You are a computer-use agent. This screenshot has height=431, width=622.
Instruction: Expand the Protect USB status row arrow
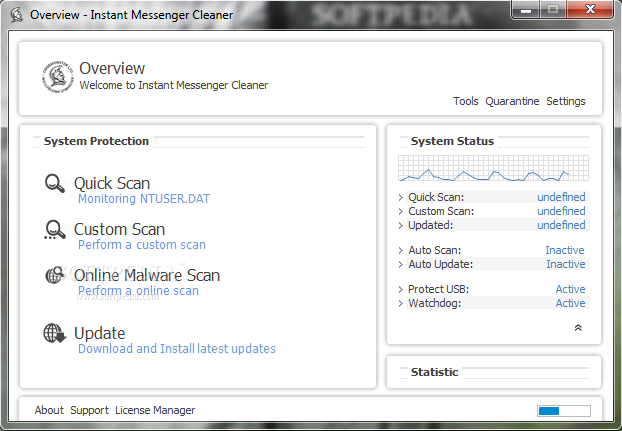pyautogui.click(x=401, y=289)
